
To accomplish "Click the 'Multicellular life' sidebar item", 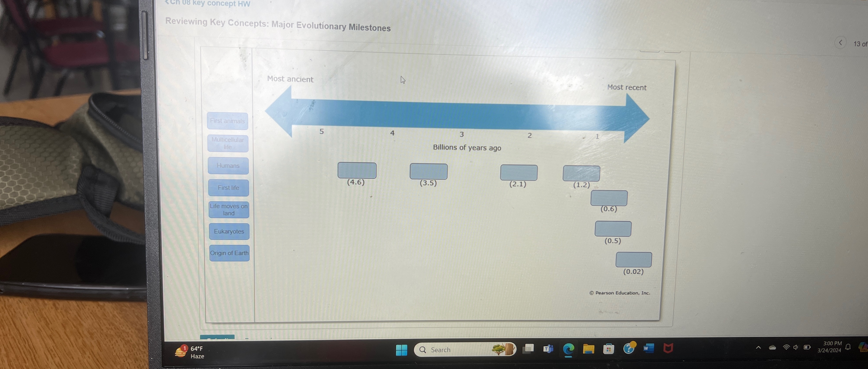I will tap(229, 143).
